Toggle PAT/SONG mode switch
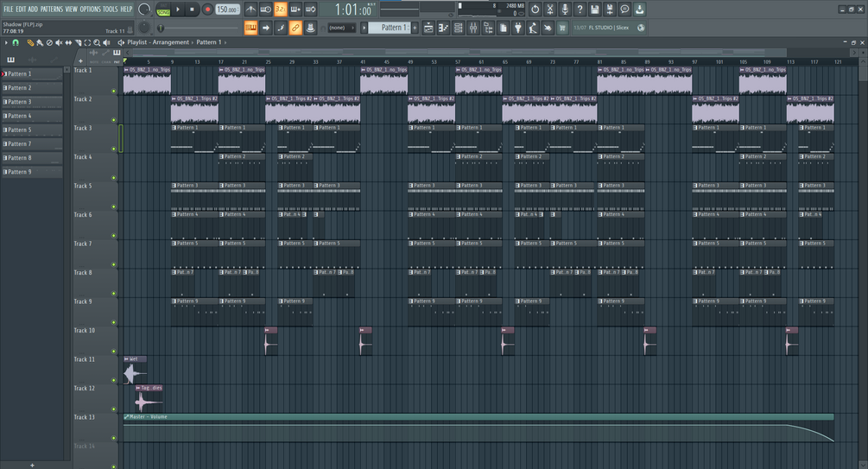 pos(163,10)
